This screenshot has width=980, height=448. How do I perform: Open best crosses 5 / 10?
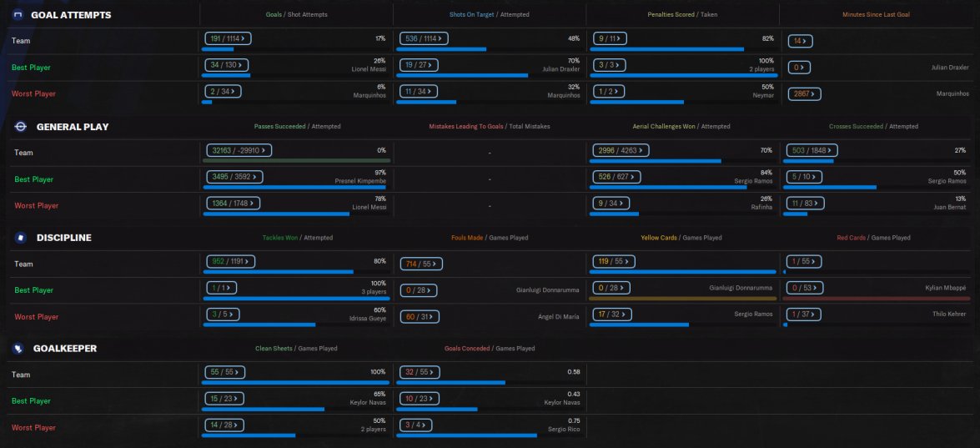pos(804,177)
